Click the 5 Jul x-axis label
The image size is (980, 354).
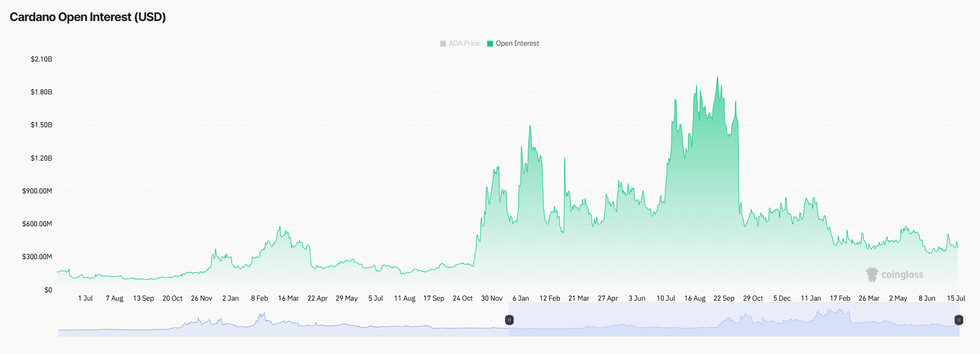click(x=376, y=299)
